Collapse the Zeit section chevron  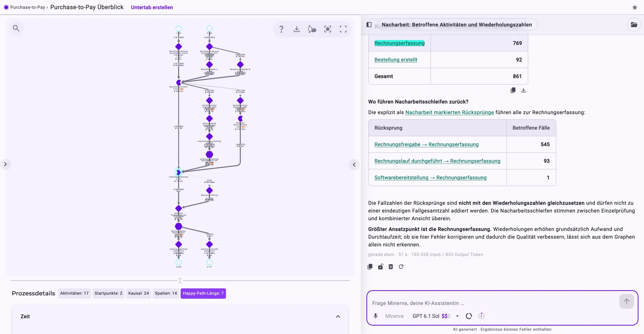pyautogui.click(x=338, y=317)
